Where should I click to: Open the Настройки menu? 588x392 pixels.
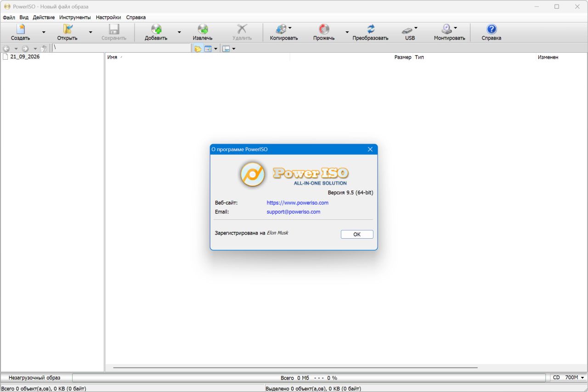point(108,17)
